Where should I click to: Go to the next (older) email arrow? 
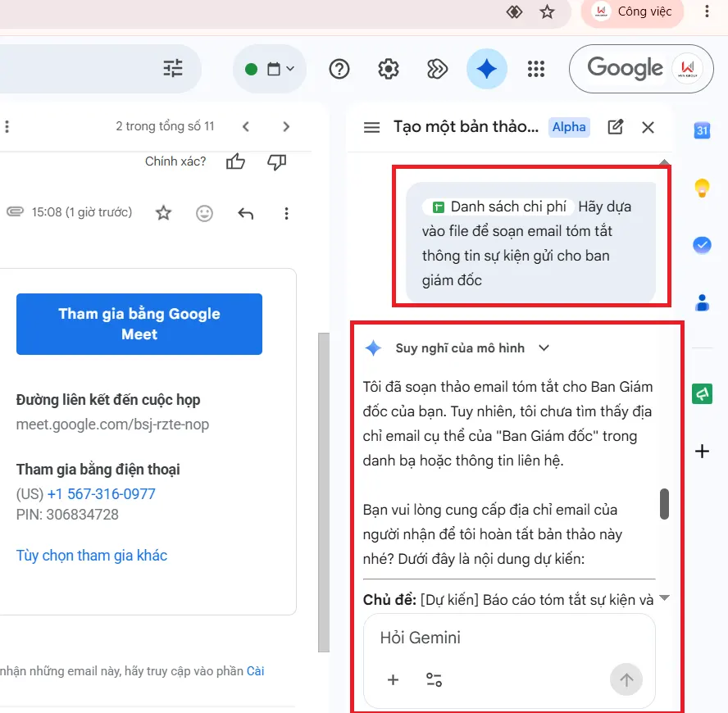point(286,126)
